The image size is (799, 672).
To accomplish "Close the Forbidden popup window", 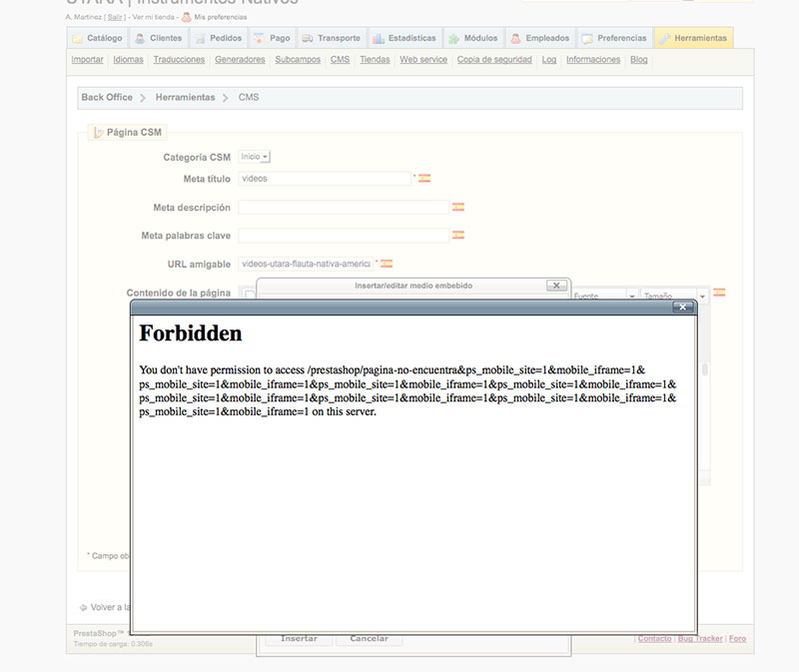I will point(683,307).
